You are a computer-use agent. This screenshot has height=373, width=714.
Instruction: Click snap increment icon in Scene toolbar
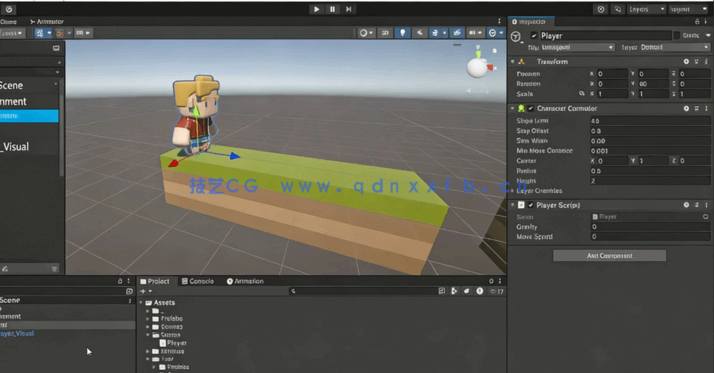60,33
